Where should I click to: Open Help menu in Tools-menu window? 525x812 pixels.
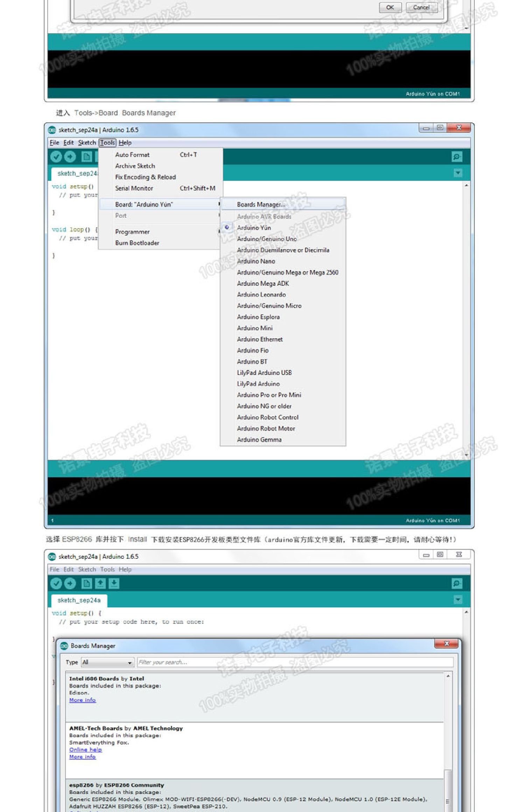[125, 143]
